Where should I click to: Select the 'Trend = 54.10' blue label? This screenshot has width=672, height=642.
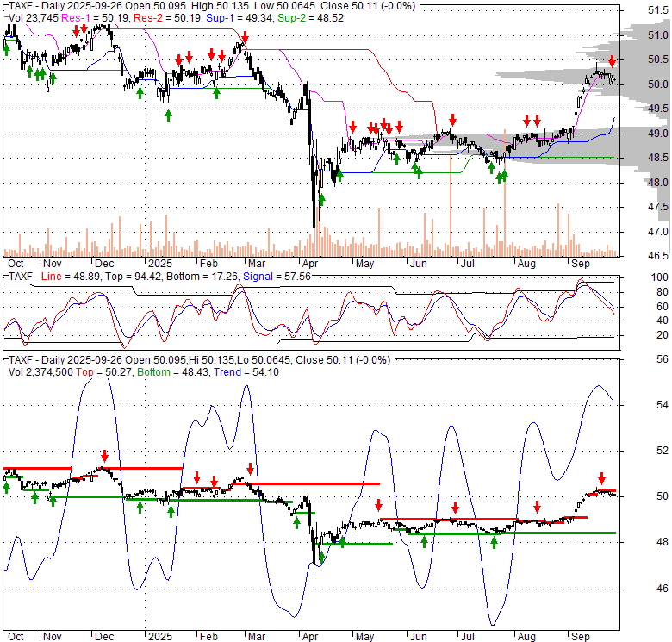[246, 372]
